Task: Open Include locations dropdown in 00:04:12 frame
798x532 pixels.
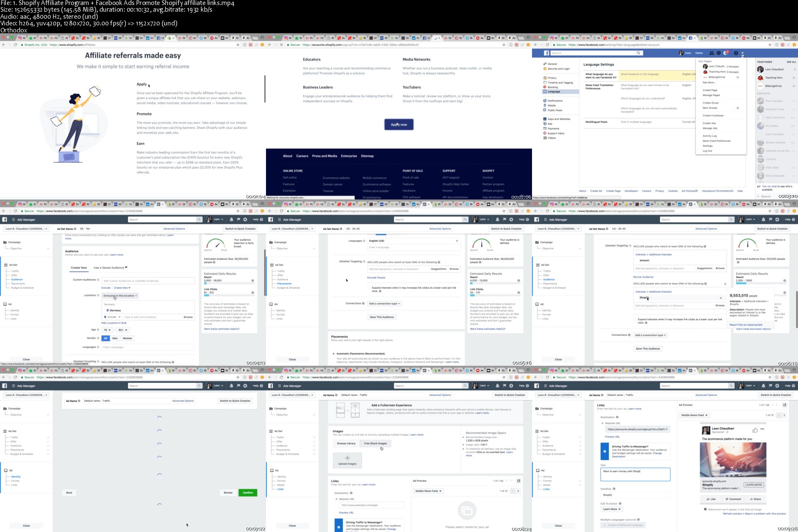Action: pyautogui.click(x=112, y=317)
